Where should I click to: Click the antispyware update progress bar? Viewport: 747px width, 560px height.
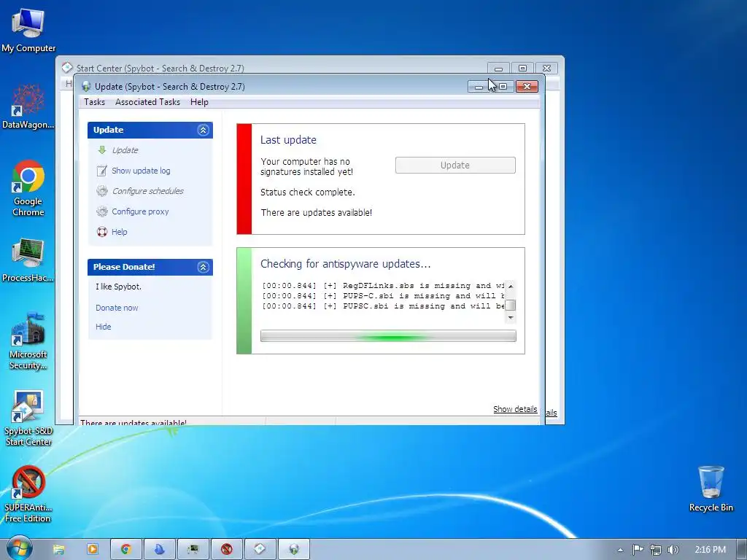pyautogui.click(x=388, y=335)
